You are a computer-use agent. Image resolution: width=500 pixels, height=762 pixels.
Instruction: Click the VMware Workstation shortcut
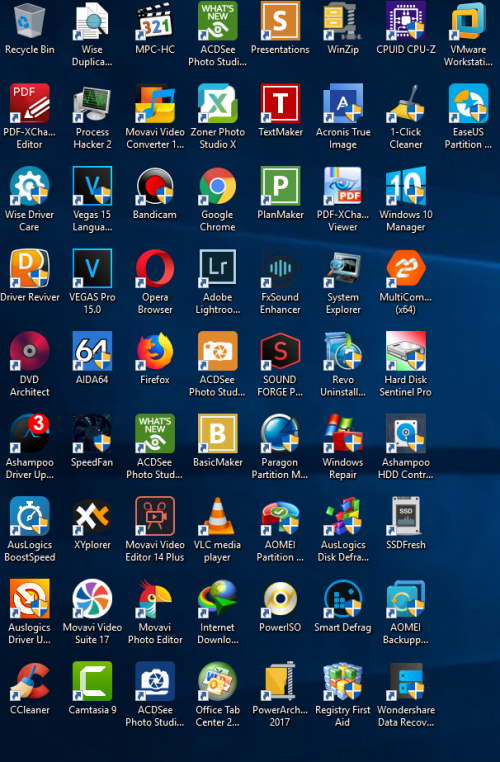pos(468,21)
